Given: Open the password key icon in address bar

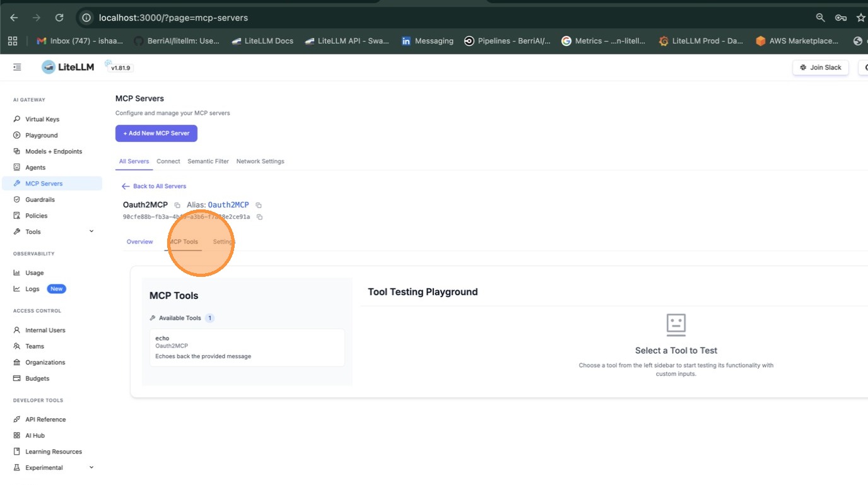Looking at the screenshot, I should pyautogui.click(x=840, y=18).
